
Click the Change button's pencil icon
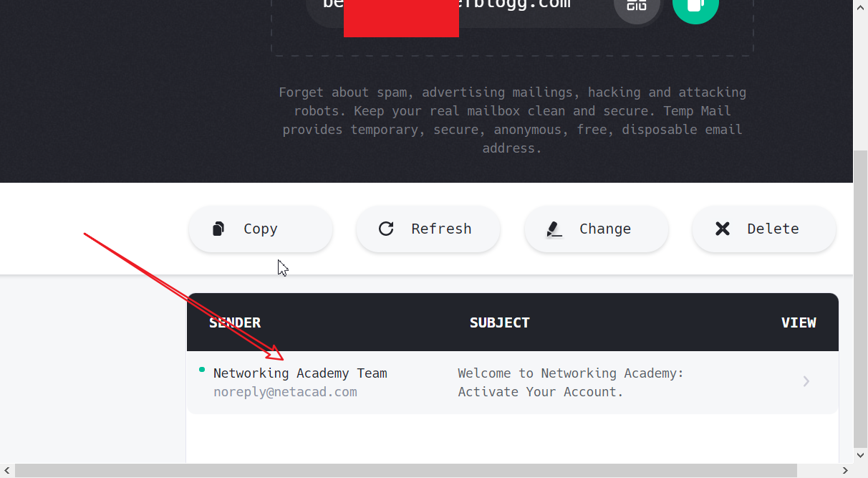point(554,229)
